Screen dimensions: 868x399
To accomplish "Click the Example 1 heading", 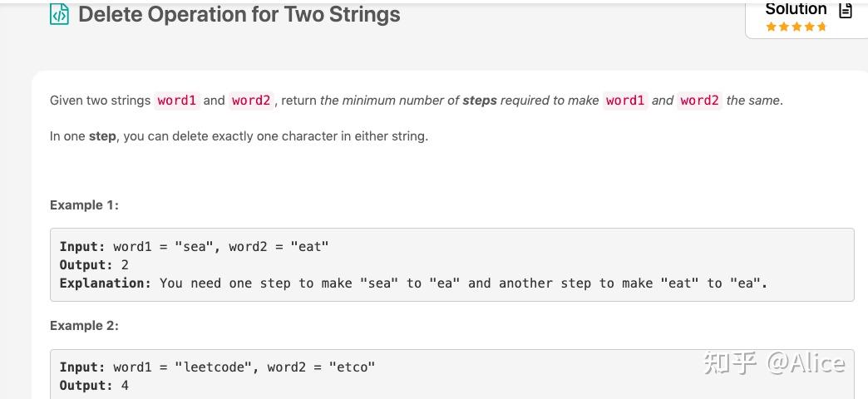I will [84, 205].
